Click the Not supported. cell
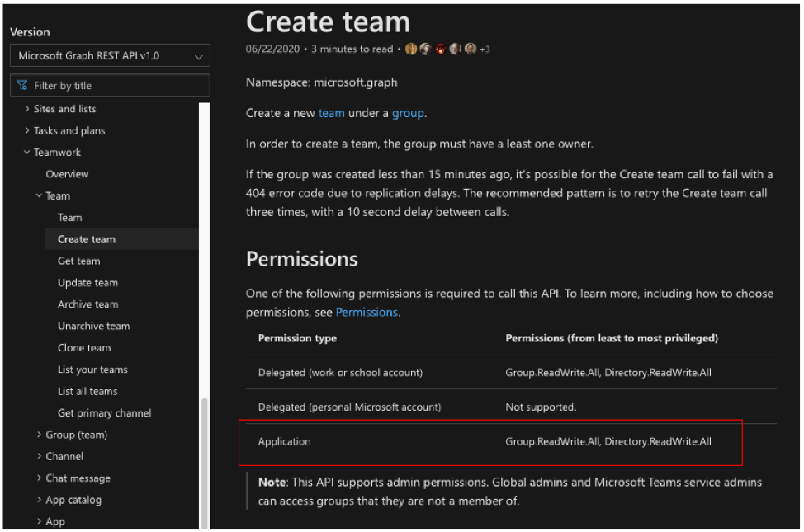The image size is (804, 532). pyautogui.click(x=541, y=407)
